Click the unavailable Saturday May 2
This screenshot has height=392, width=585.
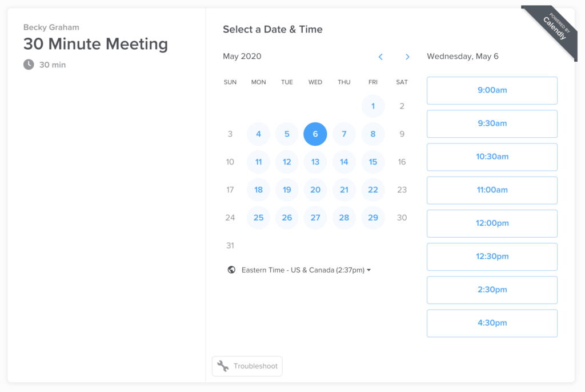[x=402, y=106]
